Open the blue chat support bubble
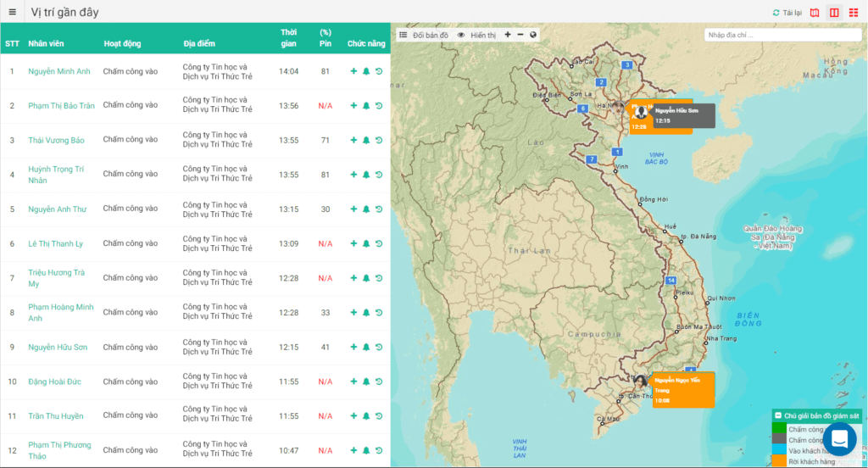Viewport: 868px width, 468px height. (x=839, y=439)
